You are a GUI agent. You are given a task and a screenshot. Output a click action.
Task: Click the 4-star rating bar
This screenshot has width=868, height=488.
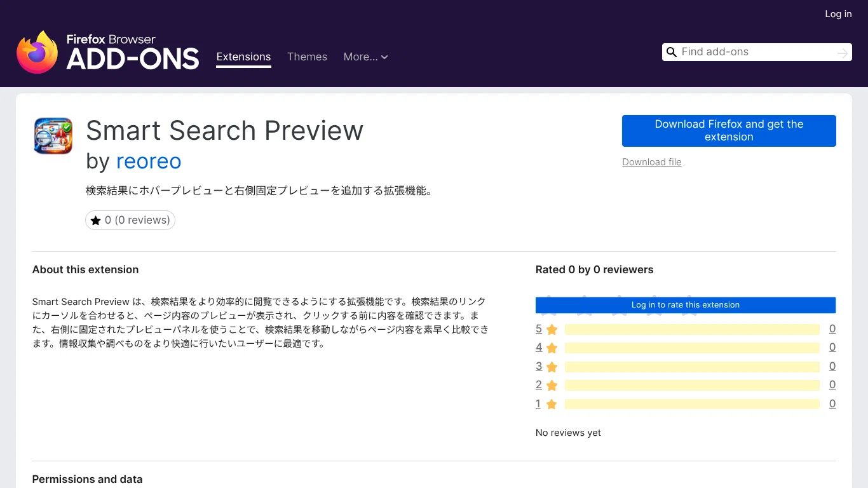pyautogui.click(x=692, y=348)
